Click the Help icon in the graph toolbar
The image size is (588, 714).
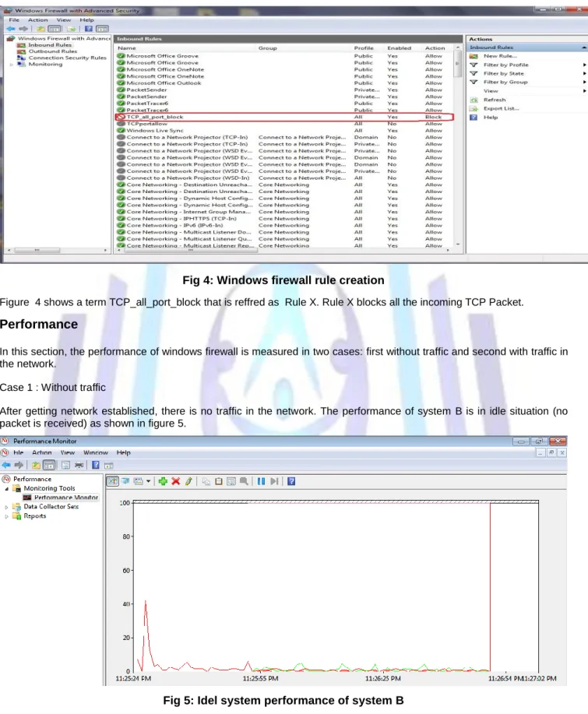[x=291, y=481]
